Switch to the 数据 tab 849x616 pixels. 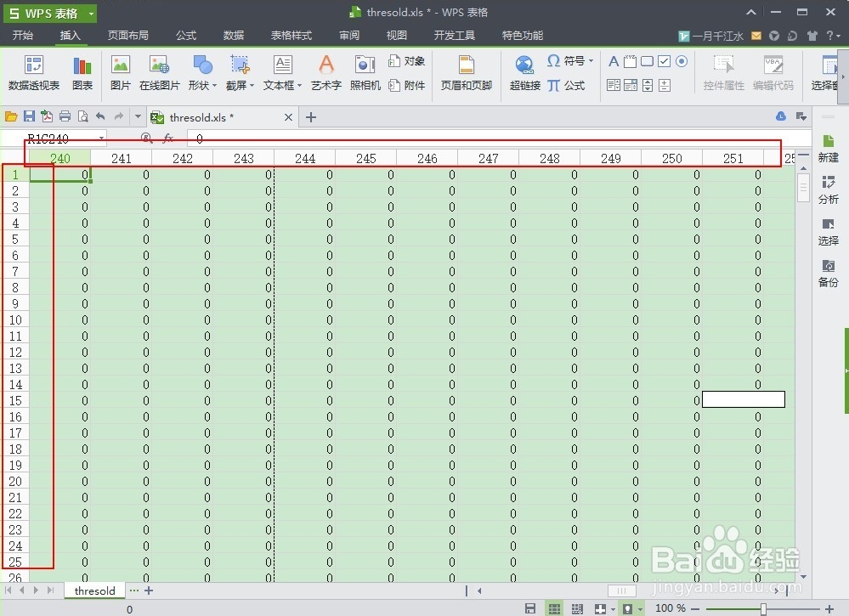pos(234,35)
